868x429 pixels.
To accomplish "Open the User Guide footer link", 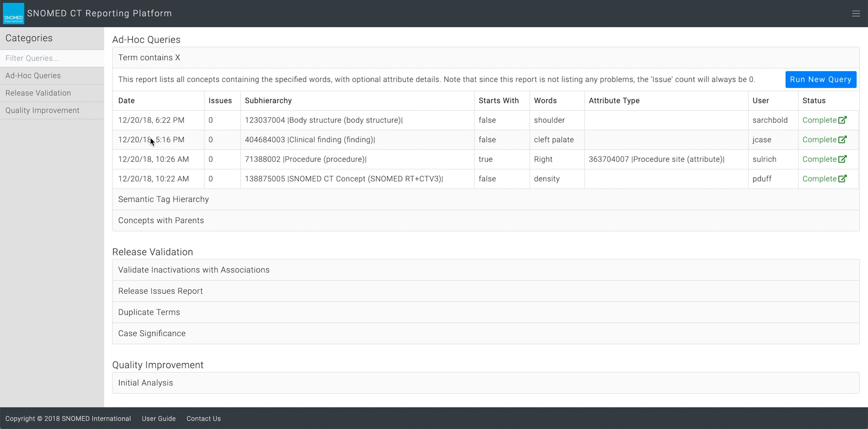I will [159, 419].
